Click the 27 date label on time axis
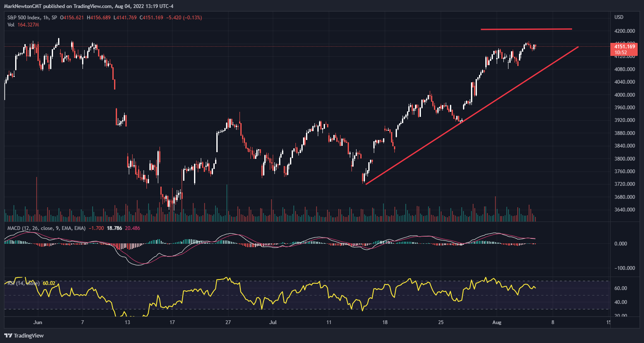The width and height of the screenshot is (644, 343). click(x=228, y=322)
